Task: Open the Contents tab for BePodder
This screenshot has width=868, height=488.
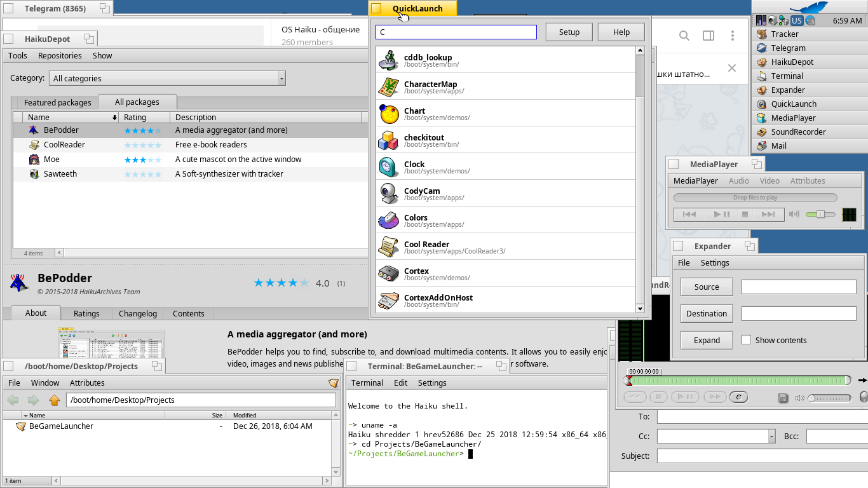Action: point(189,314)
